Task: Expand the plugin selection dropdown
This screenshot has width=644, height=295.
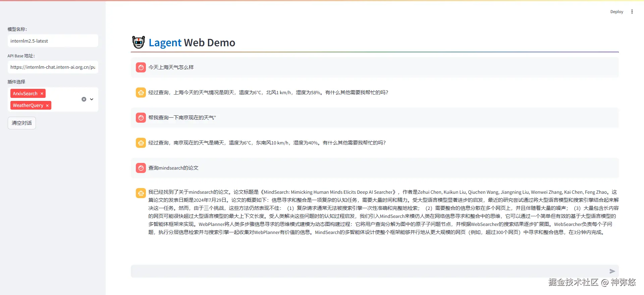Action: [x=92, y=99]
